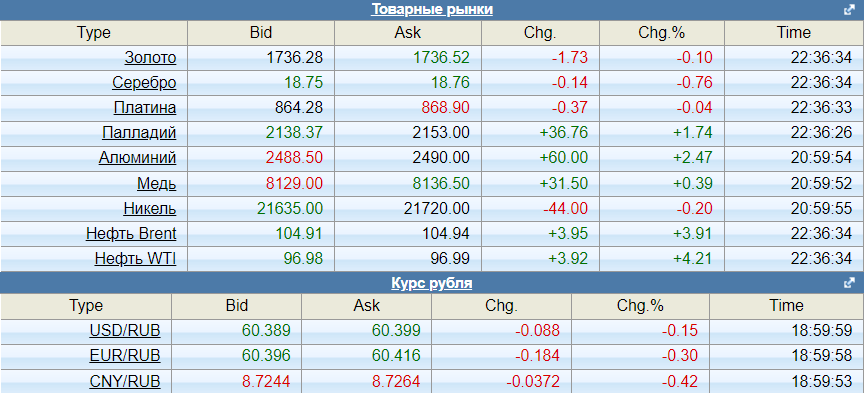The image size is (866, 393).
Task: Click the Chg.% header in the commodities table
Action: pos(662,33)
